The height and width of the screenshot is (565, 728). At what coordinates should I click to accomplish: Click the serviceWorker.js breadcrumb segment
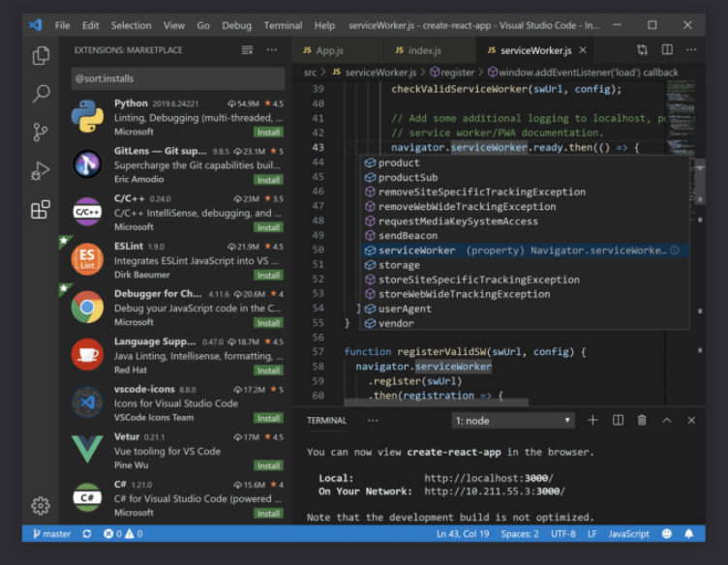click(x=375, y=73)
